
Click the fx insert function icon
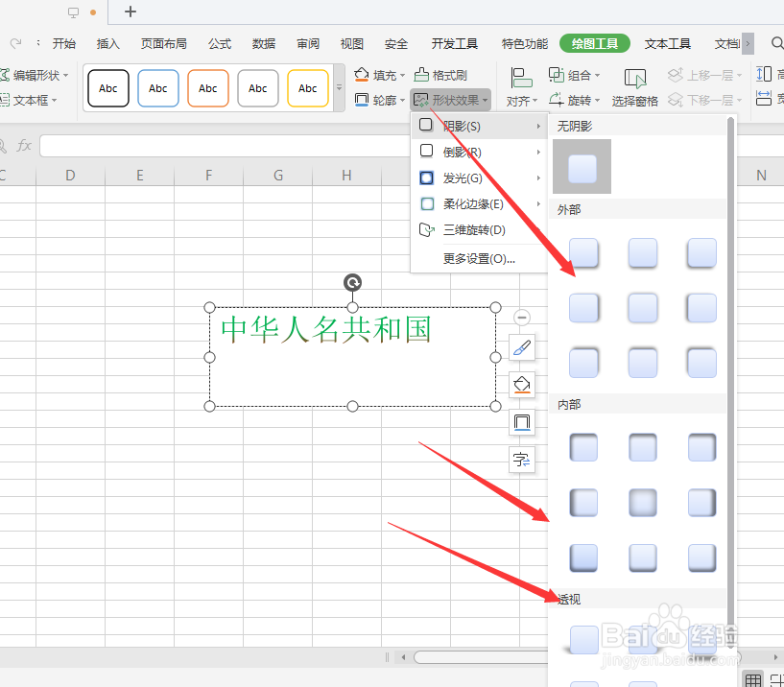23,146
